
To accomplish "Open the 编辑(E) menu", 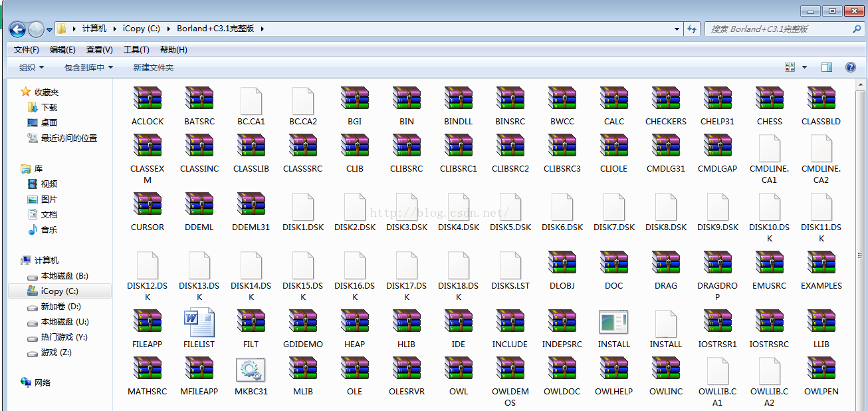I will coord(62,50).
